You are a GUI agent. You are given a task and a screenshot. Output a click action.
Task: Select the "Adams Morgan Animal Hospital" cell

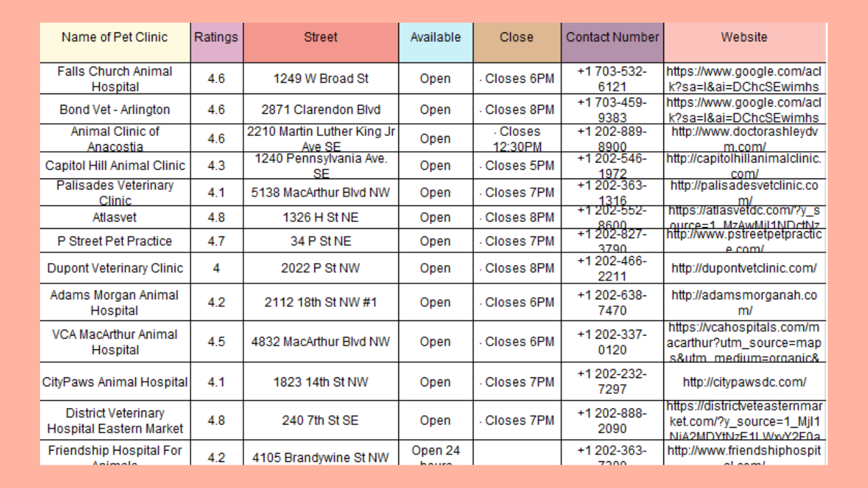tap(115, 302)
